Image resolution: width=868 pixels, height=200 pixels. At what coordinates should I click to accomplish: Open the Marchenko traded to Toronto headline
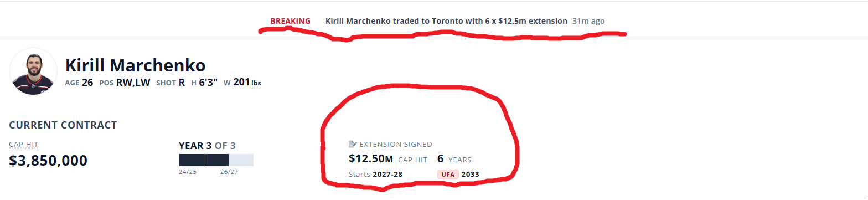point(446,21)
